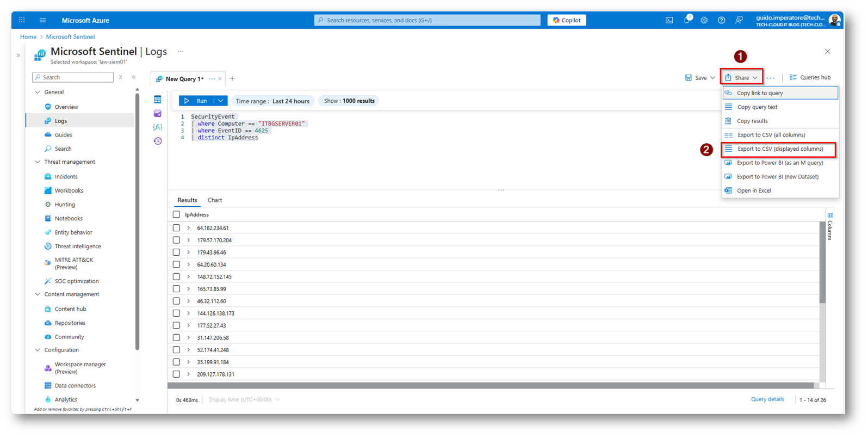Select all rows with IpAddress header checkbox

pos(176,214)
